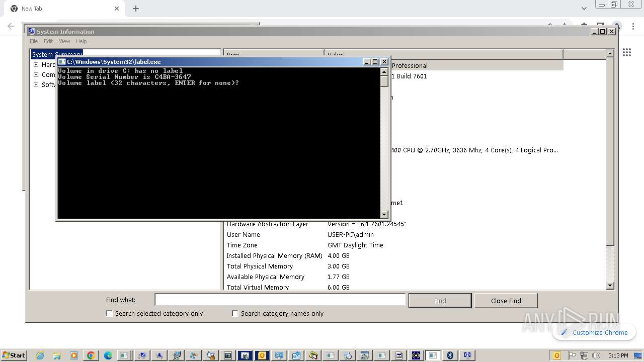The image size is (644, 362).
Task: Click the Close Find button
Action: pyautogui.click(x=506, y=301)
